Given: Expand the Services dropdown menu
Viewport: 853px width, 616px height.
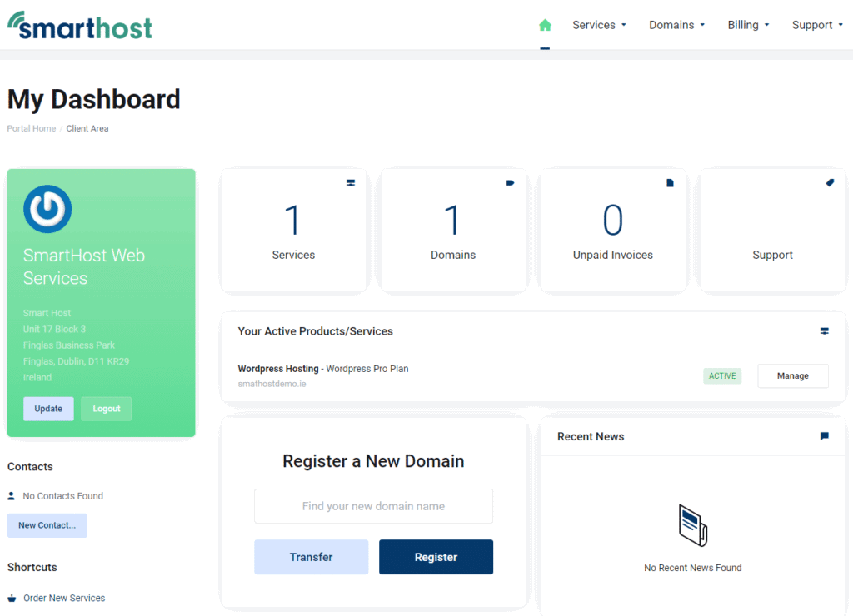Looking at the screenshot, I should (x=599, y=25).
